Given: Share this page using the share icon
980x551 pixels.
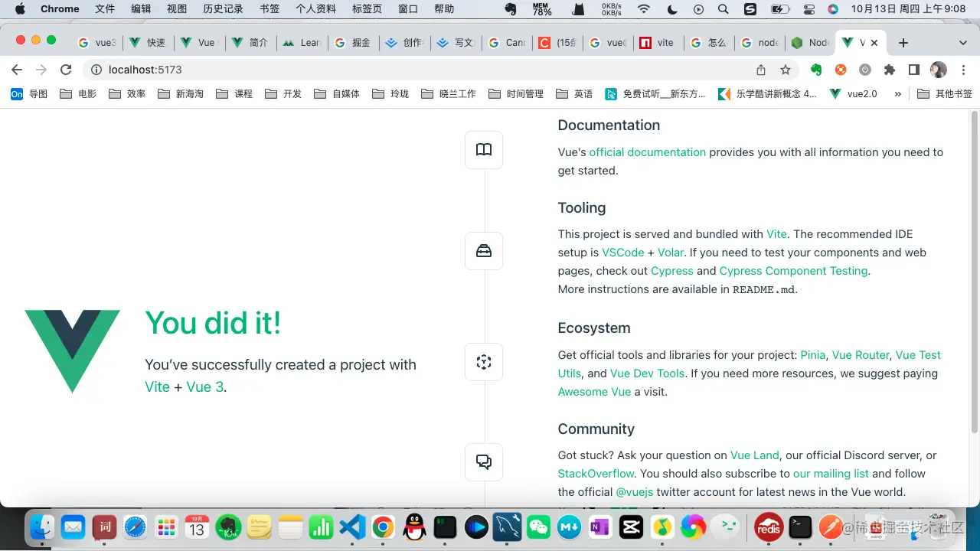Looking at the screenshot, I should click(761, 70).
